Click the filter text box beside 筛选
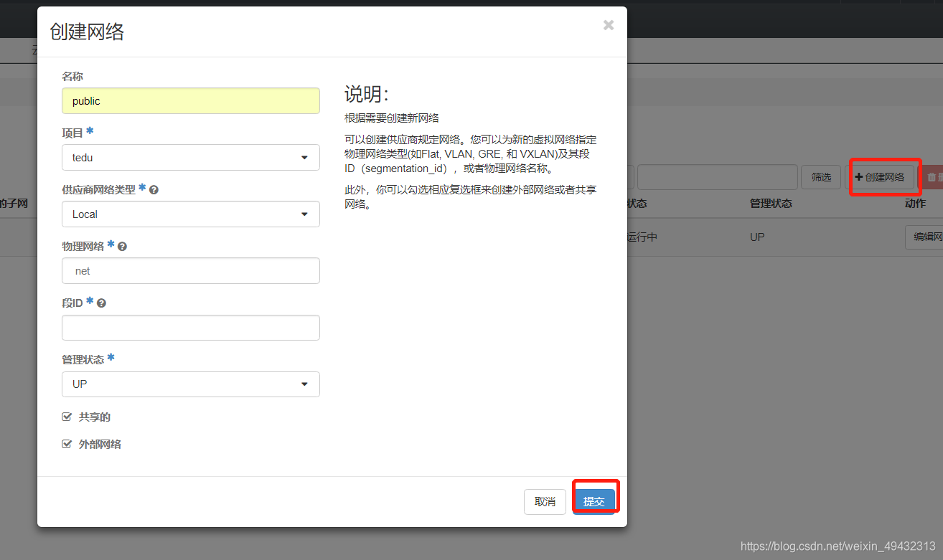 pos(718,177)
